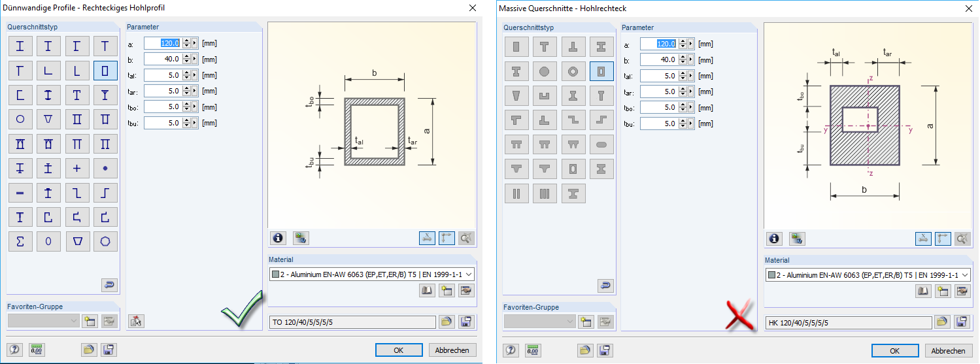This screenshot has height=364, width=980.
Task: Click the return arrow below thin-walled profile grid
Action: point(109,285)
